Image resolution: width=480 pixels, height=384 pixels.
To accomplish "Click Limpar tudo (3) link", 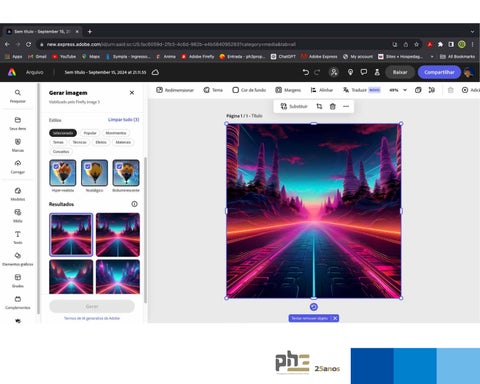I will pos(123,120).
